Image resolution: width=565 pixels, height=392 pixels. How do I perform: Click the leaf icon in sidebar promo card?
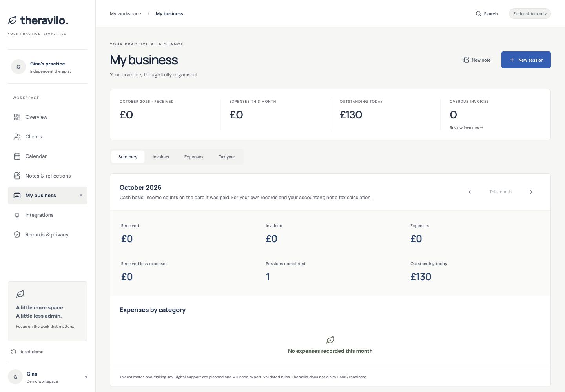tap(20, 294)
